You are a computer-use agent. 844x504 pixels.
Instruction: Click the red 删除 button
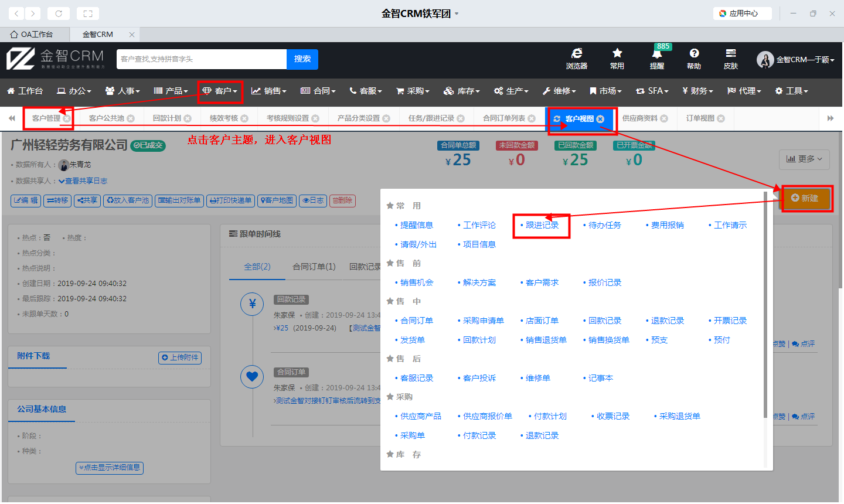342,200
